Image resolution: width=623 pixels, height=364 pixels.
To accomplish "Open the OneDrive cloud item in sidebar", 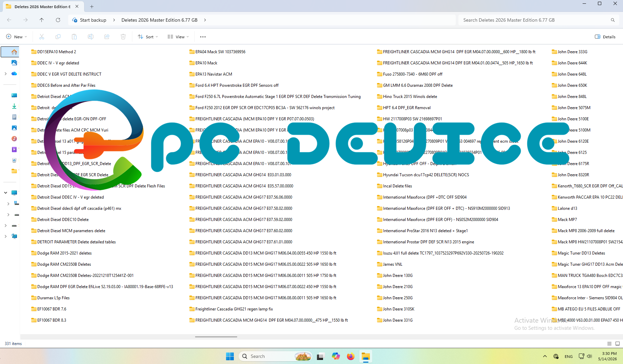I will 14,74.
